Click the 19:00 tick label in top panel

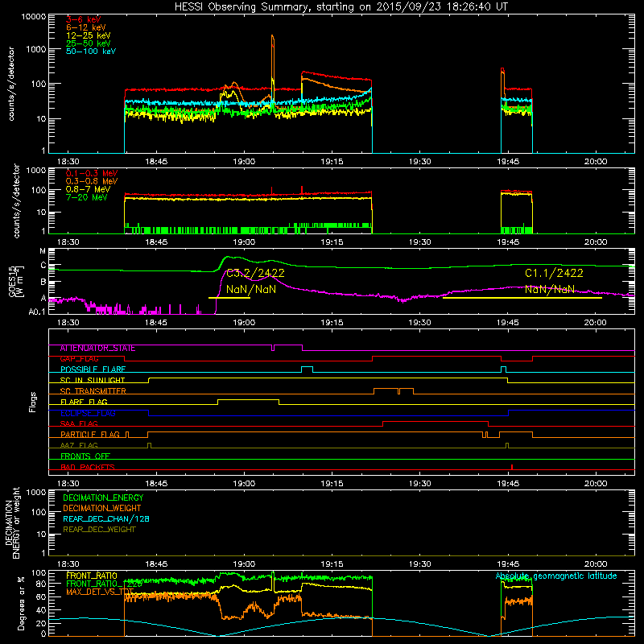(x=244, y=162)
